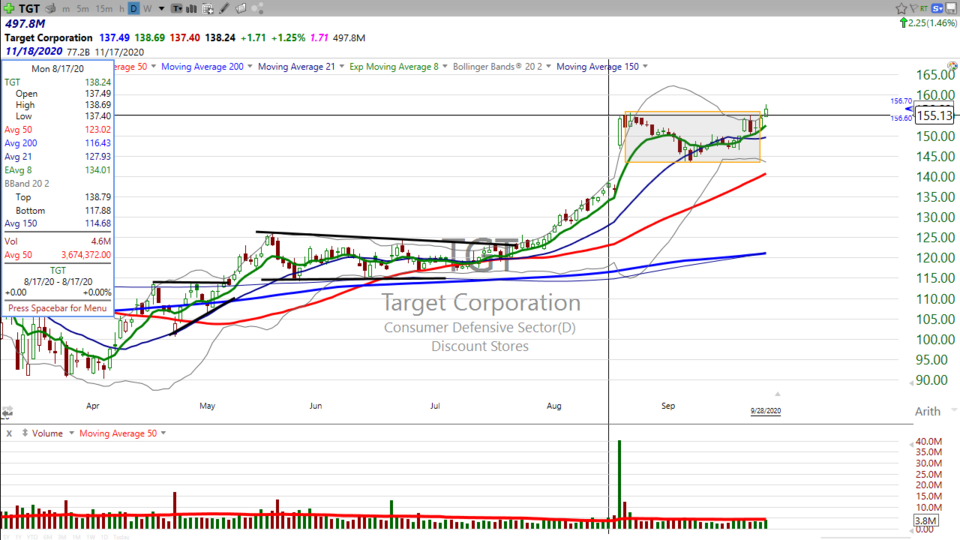Click the Moving Average 21 indicator label
The image size is (960, 540).
(296, 66)
